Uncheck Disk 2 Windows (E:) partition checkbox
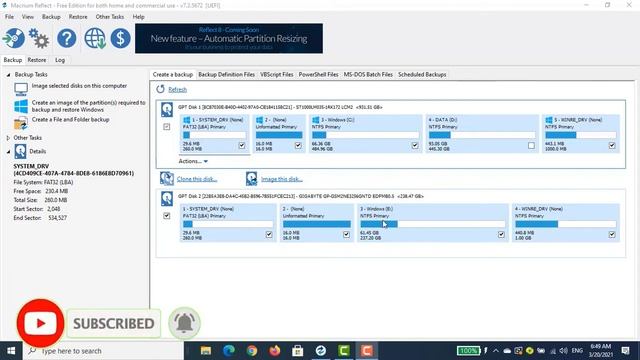Screen dimensions: 640x360 click(x=501, y=234)
